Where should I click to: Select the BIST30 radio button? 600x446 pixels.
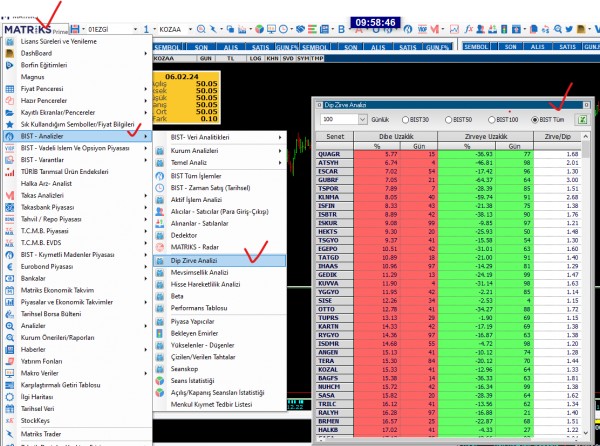[405, 120]
